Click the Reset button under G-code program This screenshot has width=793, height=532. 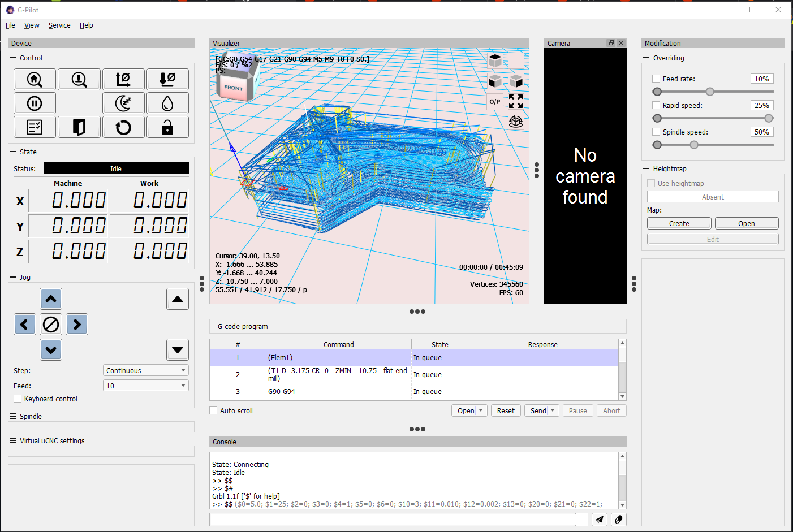pos(505,411)
